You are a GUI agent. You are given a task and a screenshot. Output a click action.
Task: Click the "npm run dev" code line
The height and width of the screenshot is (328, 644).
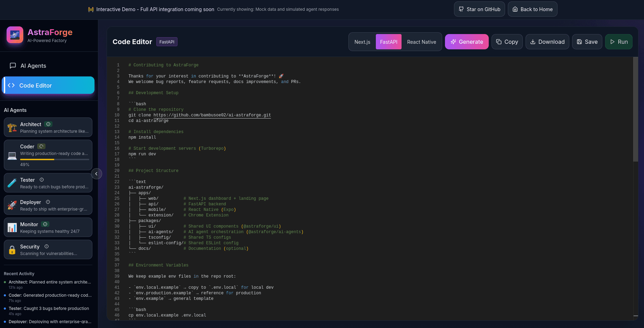pyautogui.click(x=142, y=154)
